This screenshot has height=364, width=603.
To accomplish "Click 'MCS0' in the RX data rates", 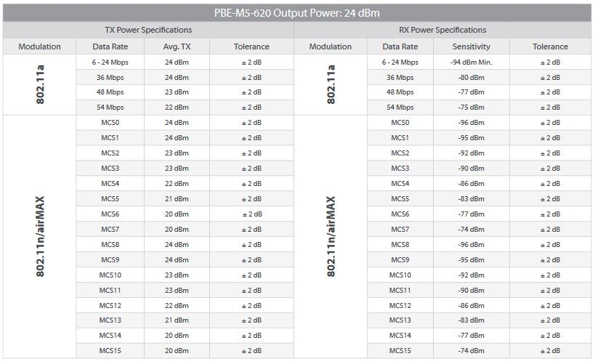I will (x=400, y=123).
